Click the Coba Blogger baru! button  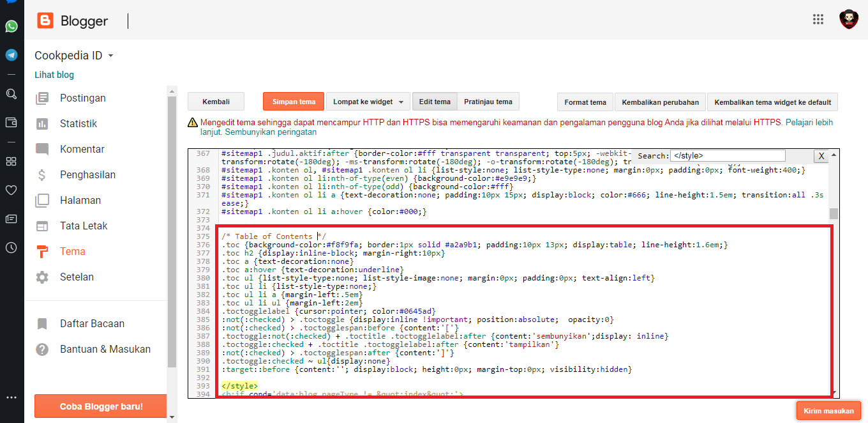pyautogui.click(x=101, y=406)
